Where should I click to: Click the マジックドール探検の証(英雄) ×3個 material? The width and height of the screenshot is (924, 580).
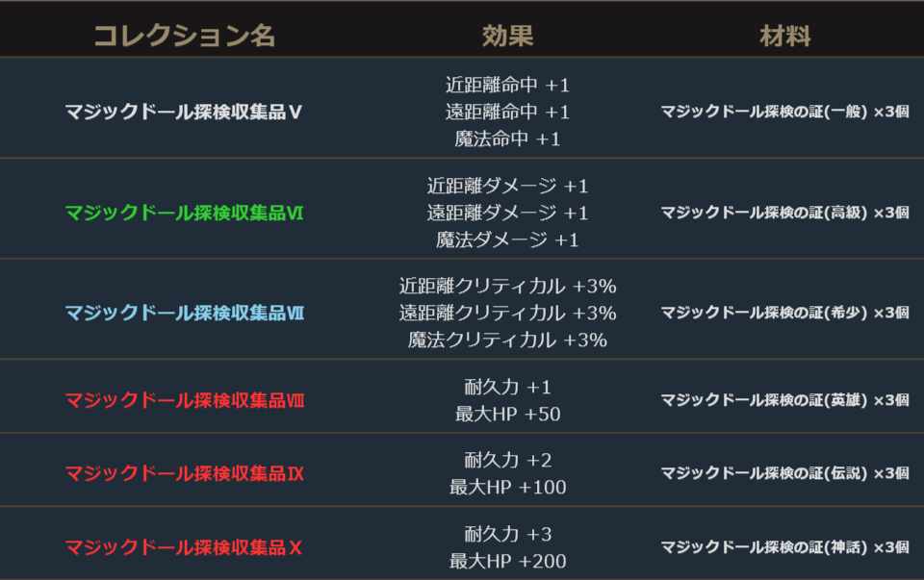[x=784, y=400]
